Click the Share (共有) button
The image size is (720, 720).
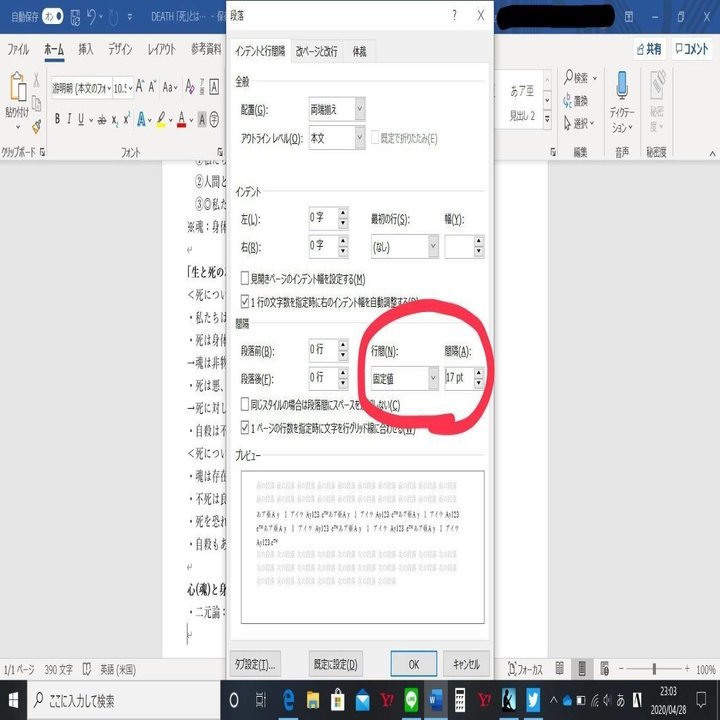tap(649, 48)
